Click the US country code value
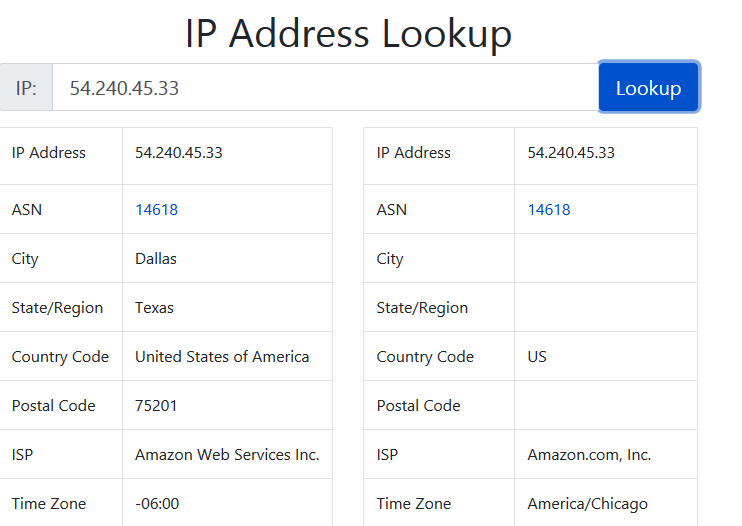742x526 pixels. point(537,357)
